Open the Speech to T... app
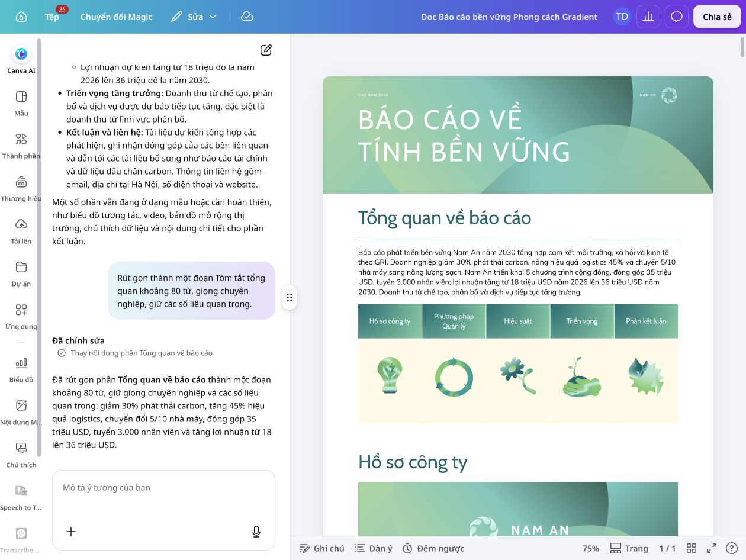This screenshot has width=746, height=560. 21,497
